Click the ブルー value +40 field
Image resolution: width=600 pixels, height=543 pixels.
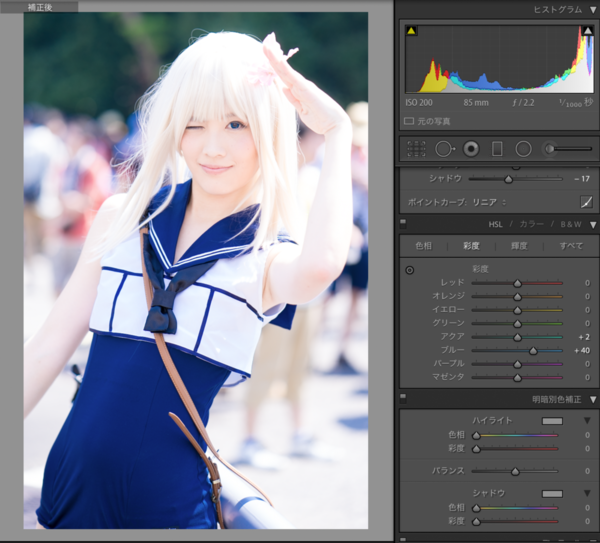pyautogui.click(x=582, y=351)
